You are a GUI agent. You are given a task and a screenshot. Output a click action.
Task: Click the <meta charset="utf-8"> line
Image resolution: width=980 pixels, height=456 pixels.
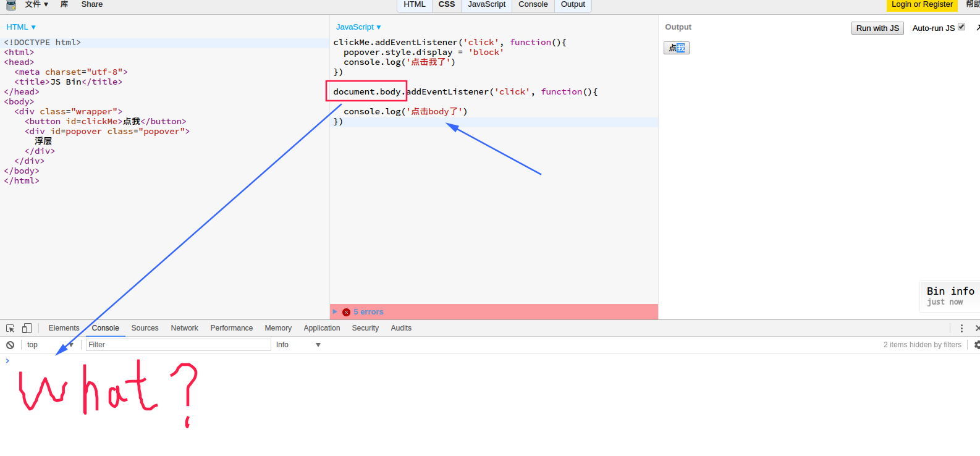[71, 72]
